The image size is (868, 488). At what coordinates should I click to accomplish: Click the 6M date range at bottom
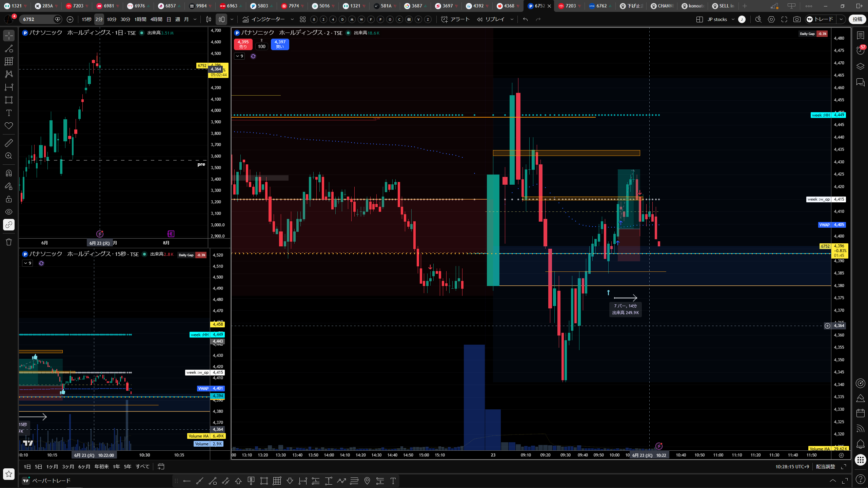[x=84, y=467]
